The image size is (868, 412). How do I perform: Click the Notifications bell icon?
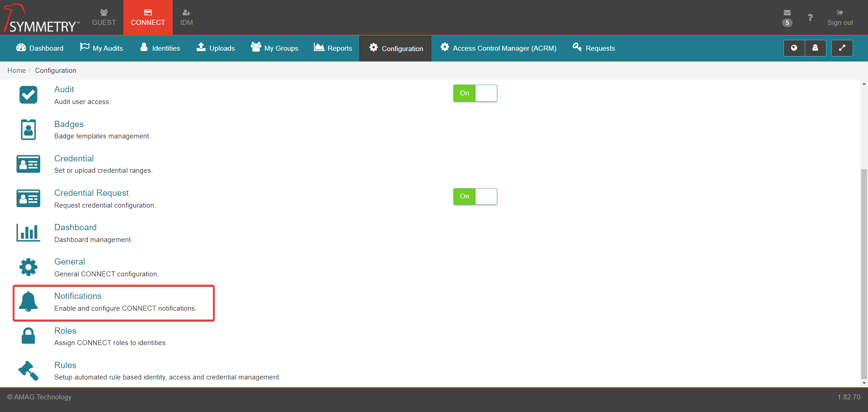coord(28,302)
